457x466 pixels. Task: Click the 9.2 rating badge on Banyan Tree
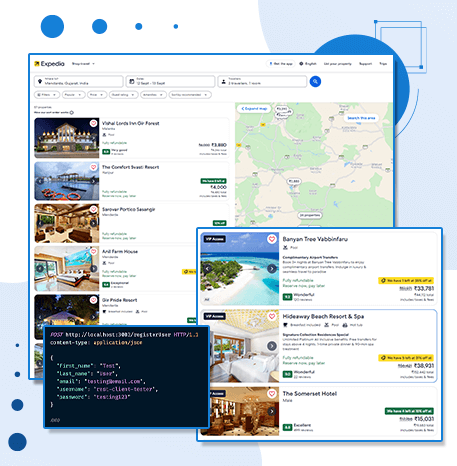click(x=287, y=297)
